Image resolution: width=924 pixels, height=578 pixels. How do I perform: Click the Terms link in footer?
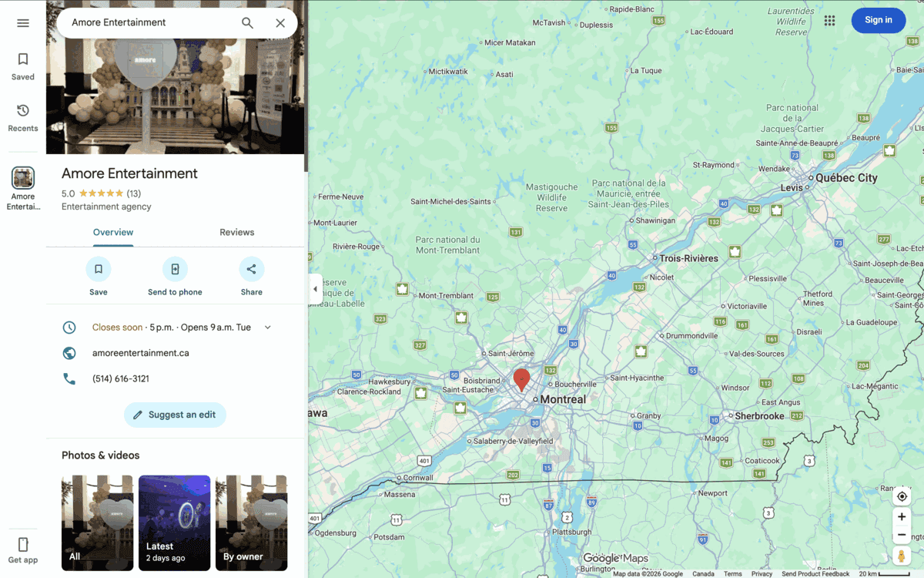click(733, 573)
